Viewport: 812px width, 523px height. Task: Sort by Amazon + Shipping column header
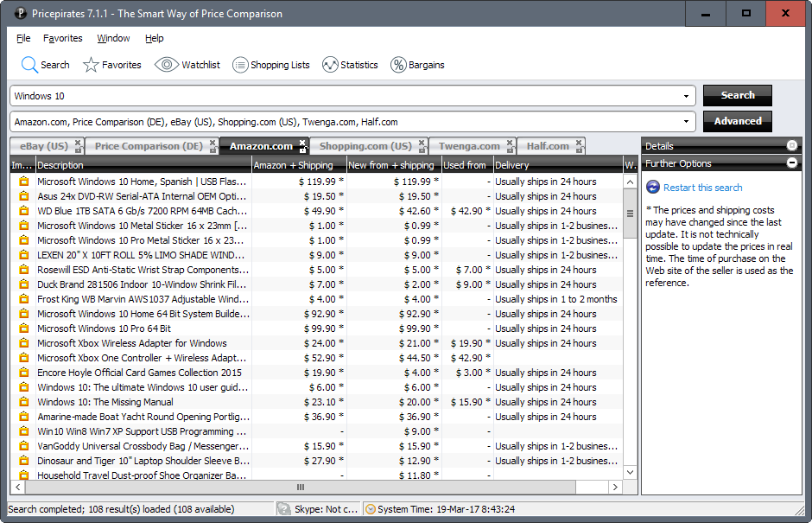point(299,165)
